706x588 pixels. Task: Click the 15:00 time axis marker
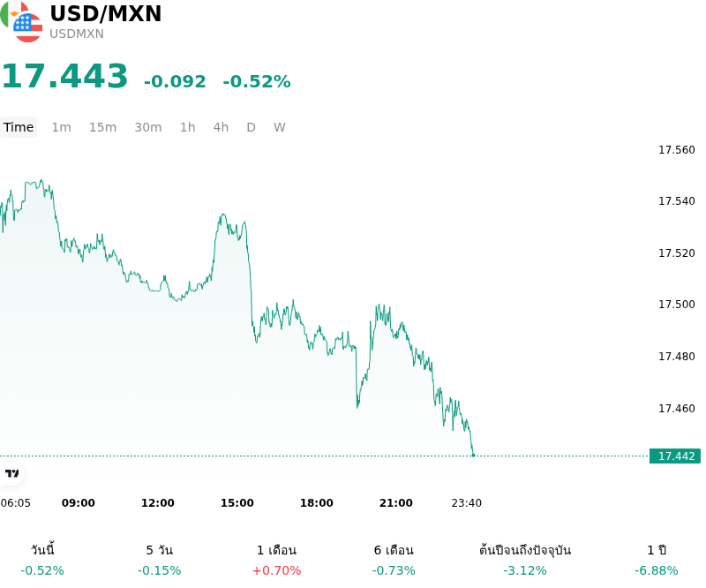coord(237,503)
